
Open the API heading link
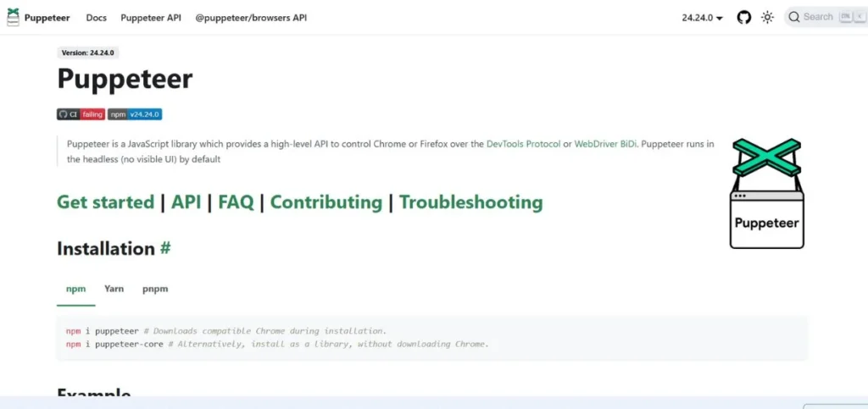(x=186, y=202)
